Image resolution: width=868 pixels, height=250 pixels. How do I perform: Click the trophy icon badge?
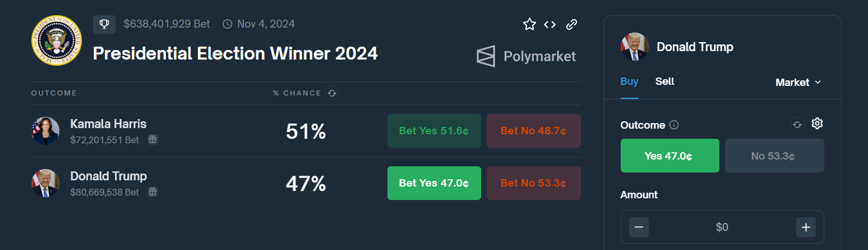point(104,24)
